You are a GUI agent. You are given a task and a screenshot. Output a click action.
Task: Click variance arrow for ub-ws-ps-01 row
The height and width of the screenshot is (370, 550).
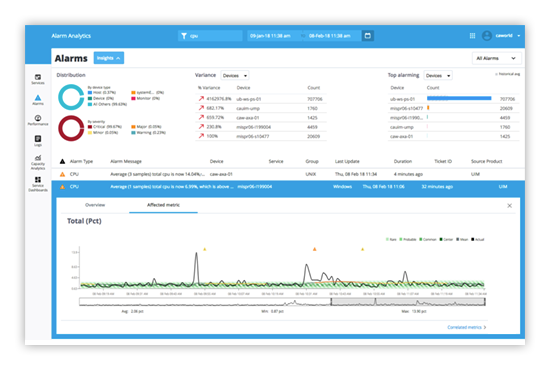tap(201, 99)
